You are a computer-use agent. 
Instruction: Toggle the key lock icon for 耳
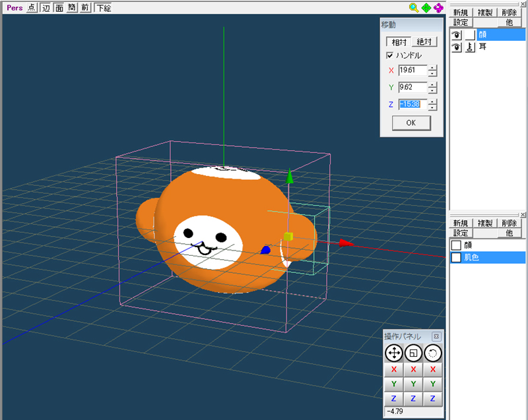click(x=470, y=47)
